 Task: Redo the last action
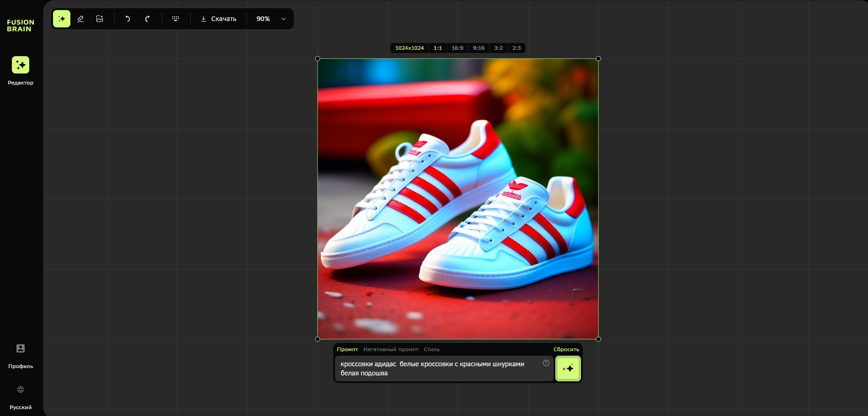coord(147,19)
